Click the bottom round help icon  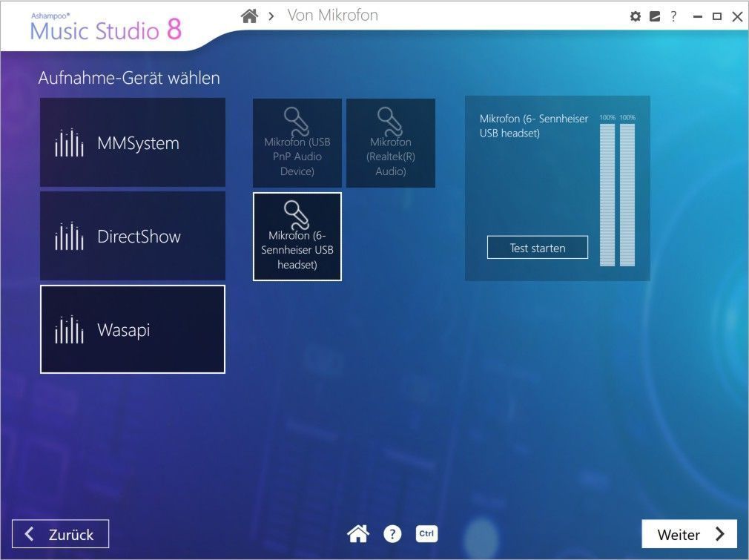[392, 533]
